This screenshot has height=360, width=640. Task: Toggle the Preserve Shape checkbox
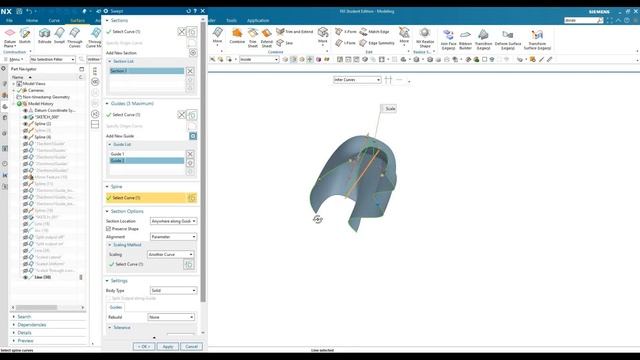(109, 229)
